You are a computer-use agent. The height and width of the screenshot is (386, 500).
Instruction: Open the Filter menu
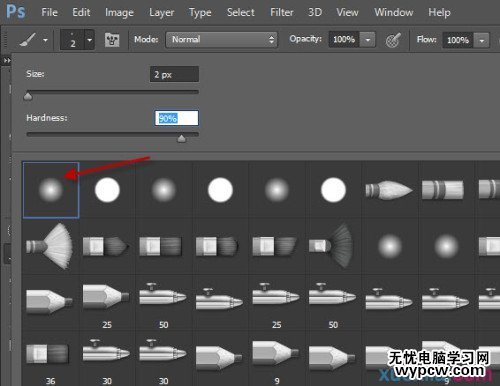click(x=282, y=12)
